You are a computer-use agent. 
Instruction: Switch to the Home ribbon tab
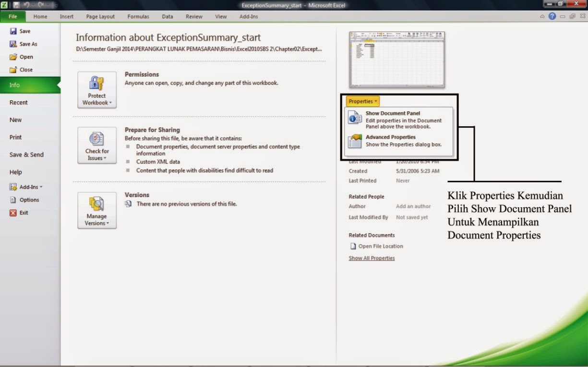pos(40,16)
